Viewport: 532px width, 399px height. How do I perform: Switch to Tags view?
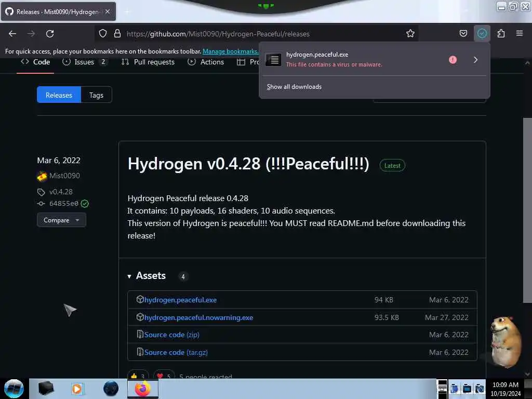pos(96,95)
